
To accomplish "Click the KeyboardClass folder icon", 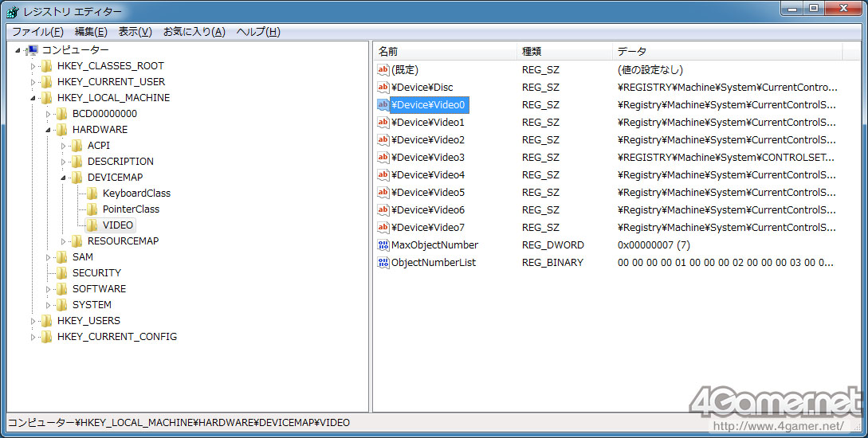I will tap(92, 194).
